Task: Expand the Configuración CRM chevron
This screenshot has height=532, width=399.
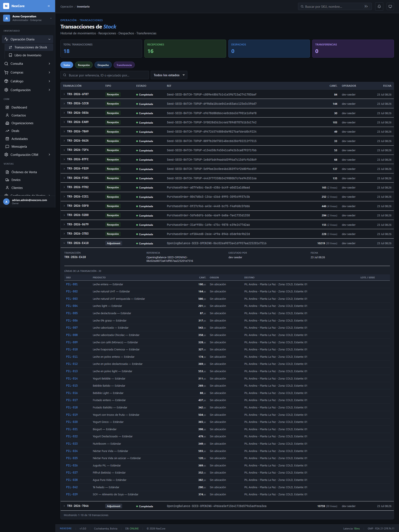Action: tap(49, 155)
